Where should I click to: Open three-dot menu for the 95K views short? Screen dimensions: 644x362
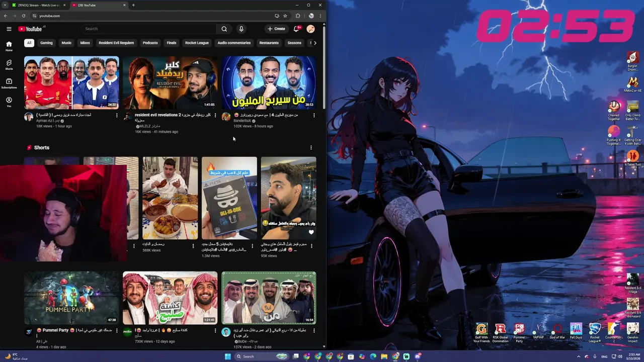(312, 246)
